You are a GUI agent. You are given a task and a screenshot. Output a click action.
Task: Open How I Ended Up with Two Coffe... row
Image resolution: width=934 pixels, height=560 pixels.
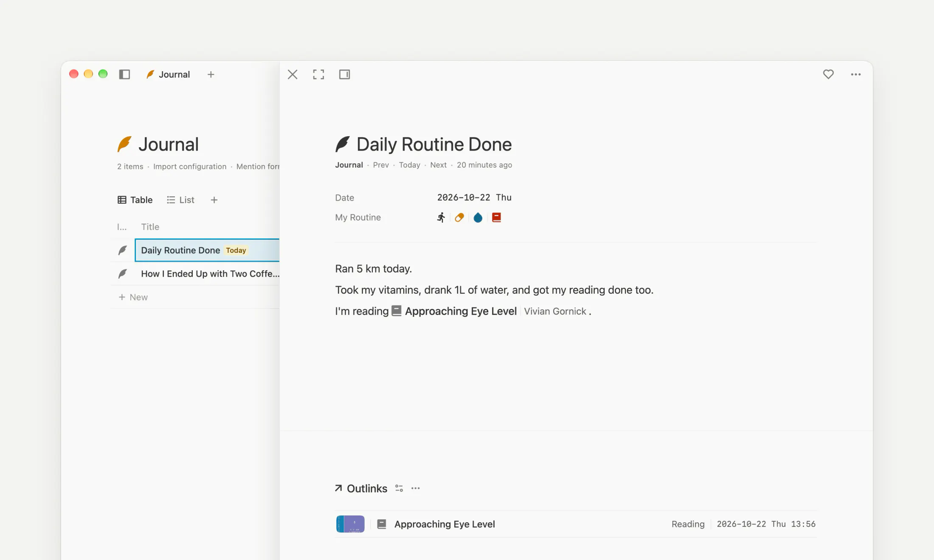(210, 274)
